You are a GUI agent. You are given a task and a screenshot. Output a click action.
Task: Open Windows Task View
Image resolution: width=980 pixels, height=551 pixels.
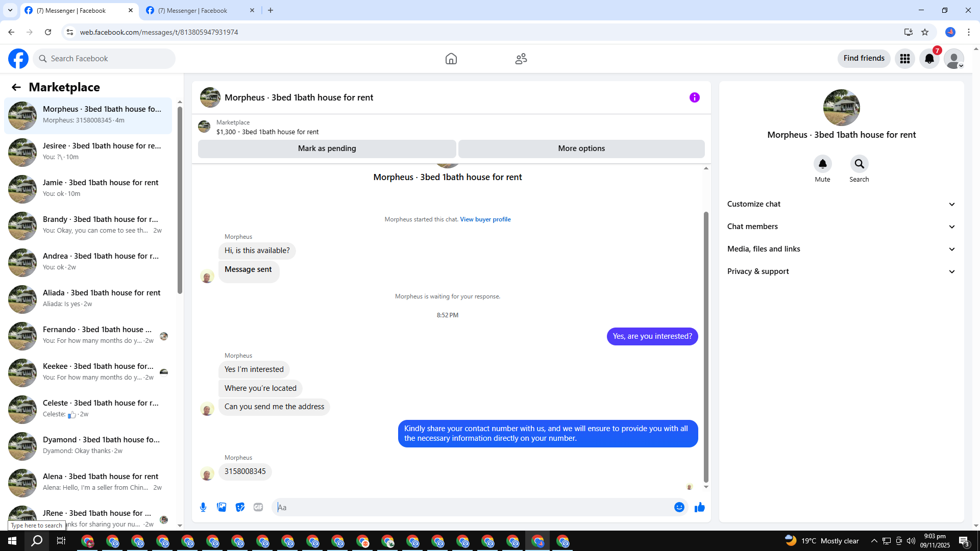click(x=61, y=541)
